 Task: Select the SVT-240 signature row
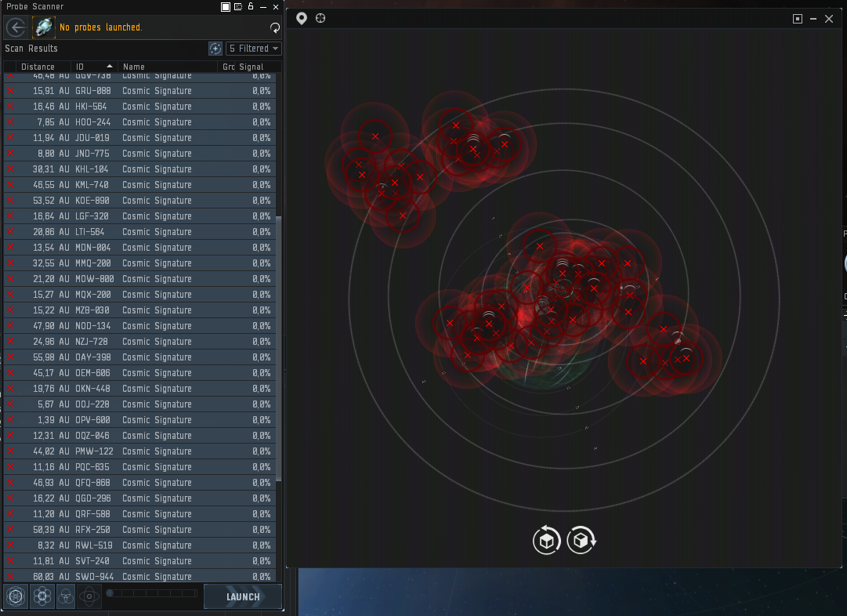click(x=139, y=561)
